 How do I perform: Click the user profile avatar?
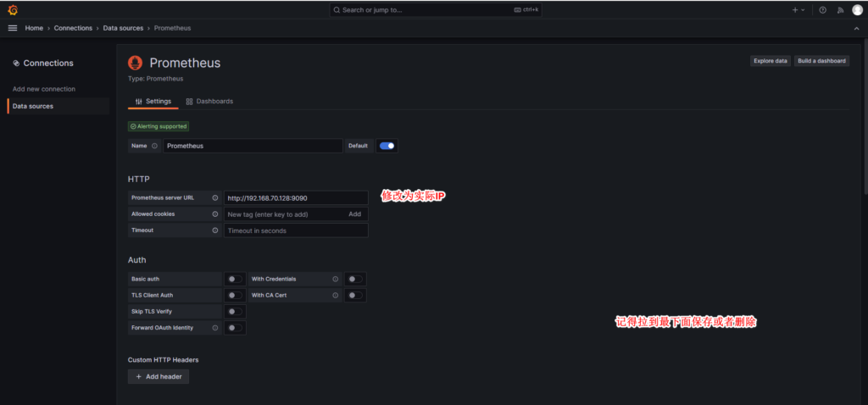tap(857, 10)
